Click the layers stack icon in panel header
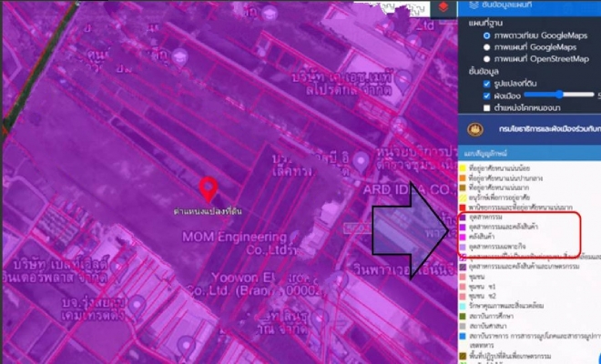The width and height of the screenshot is (601, 364). (x=472, y=6)
